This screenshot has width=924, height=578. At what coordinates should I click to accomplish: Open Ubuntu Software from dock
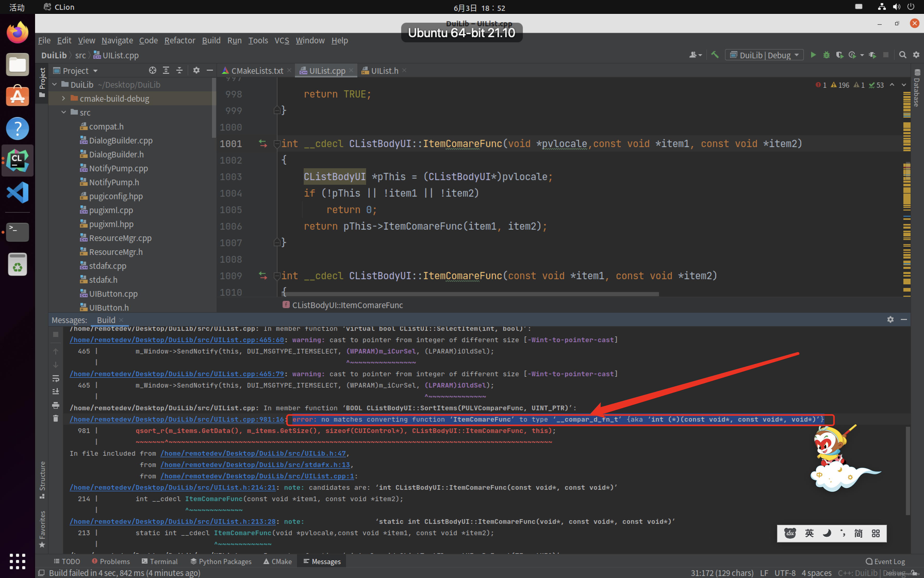tap(18, 96)
